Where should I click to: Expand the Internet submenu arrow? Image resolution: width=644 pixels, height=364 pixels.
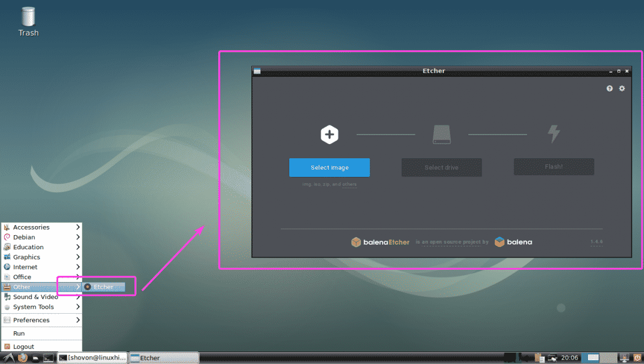point(77,267)
